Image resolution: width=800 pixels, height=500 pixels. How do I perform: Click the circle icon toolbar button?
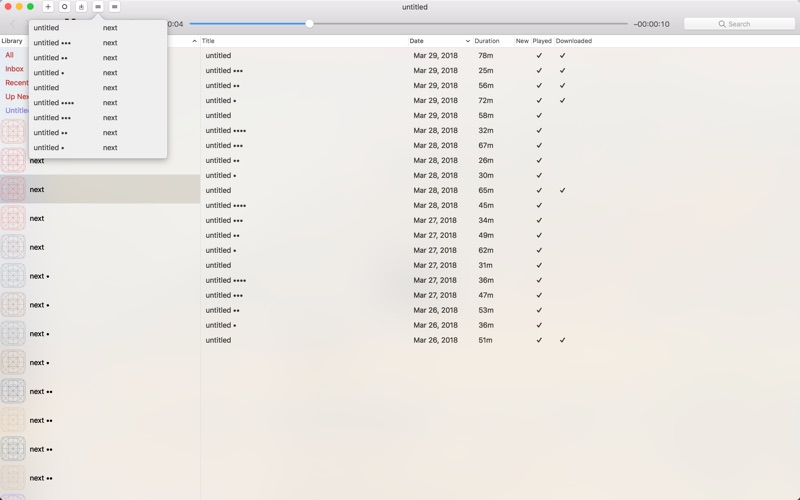pos(65,7)
